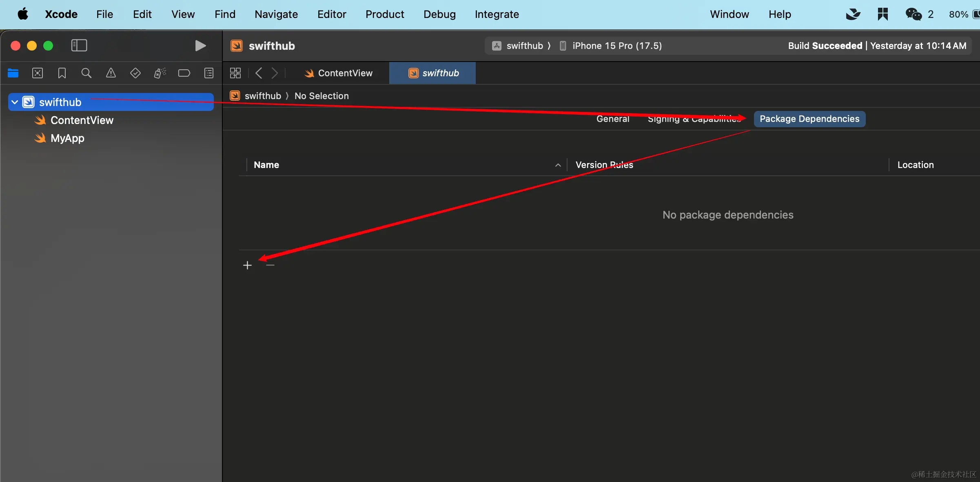
Task: Open the Find navigator magnifier icon
Action: point(86,73)
